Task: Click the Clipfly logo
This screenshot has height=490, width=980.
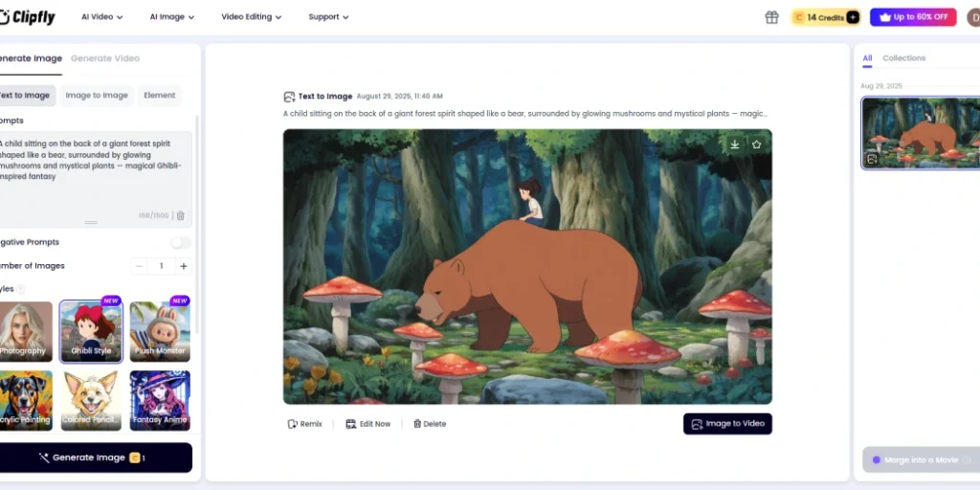Action: click(31, 16)
